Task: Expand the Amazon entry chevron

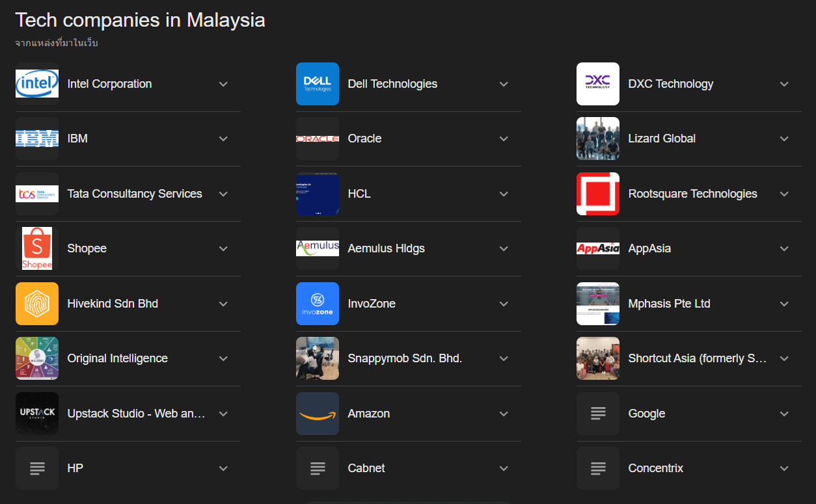Action: pos(504,414)
